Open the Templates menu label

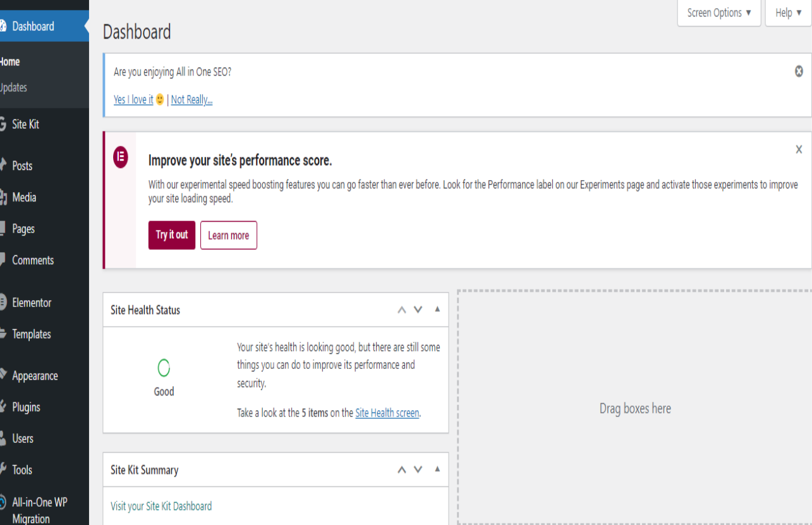(x=32, y=334)
